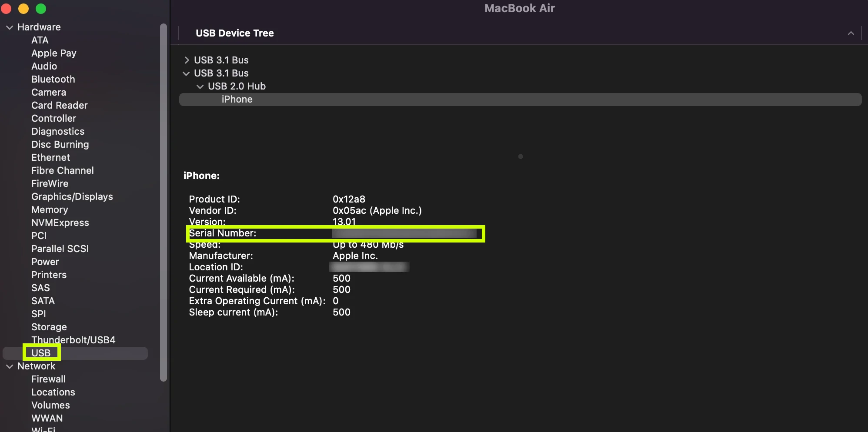Open Thunderbolt/USB4 entry
Image resolution: width=868 pixels, height=432 pixels.
[x=73, y=340]
